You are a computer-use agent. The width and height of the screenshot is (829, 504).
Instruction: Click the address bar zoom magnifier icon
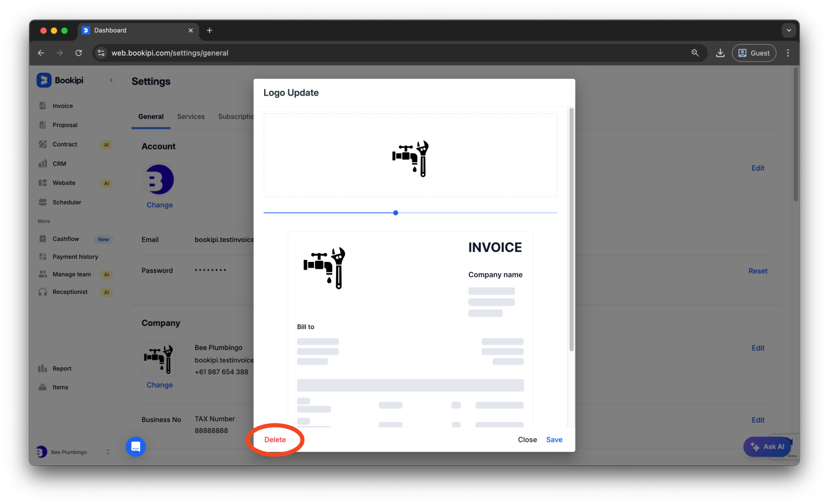pyautogui.click(x=695, y=53)
